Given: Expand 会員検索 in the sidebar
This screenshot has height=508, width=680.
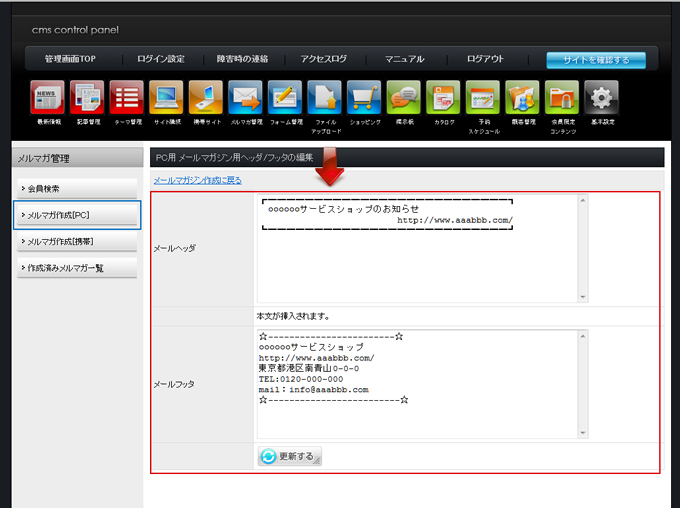Looking at the screenshot, I should point(77,188).
